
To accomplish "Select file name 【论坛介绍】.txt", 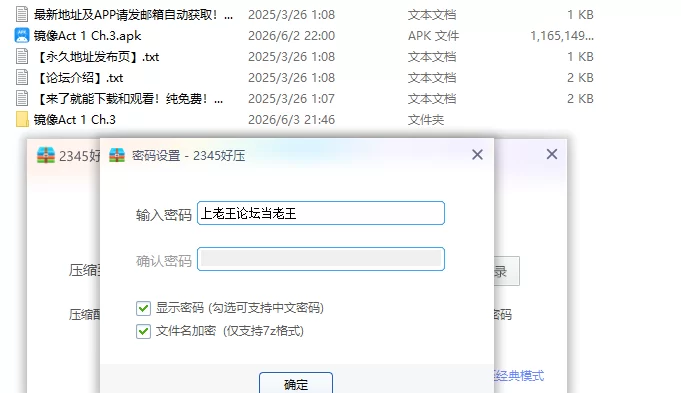I will (79, 78).
